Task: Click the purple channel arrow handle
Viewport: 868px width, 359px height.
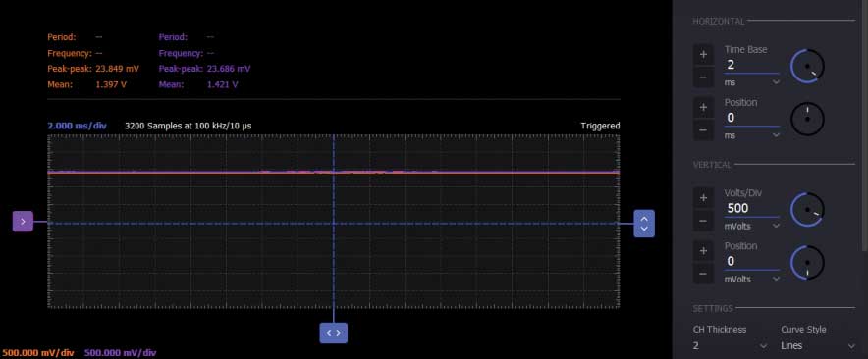Action: 23,222
